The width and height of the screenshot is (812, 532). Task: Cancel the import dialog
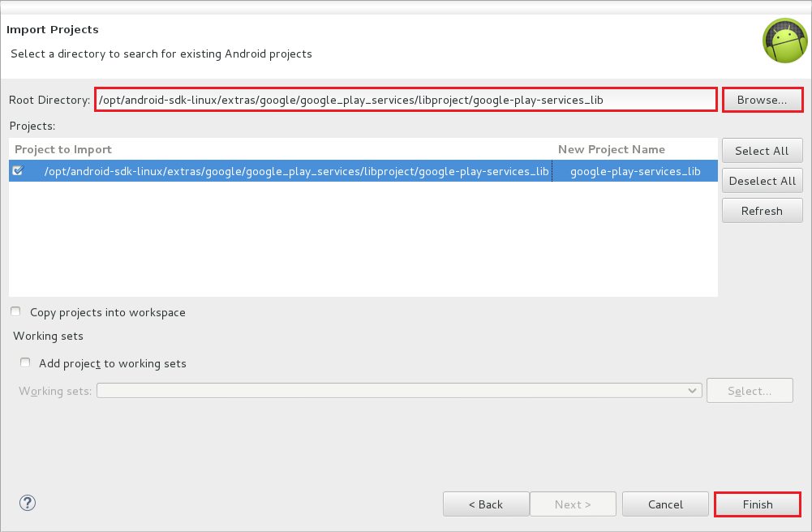665,504
